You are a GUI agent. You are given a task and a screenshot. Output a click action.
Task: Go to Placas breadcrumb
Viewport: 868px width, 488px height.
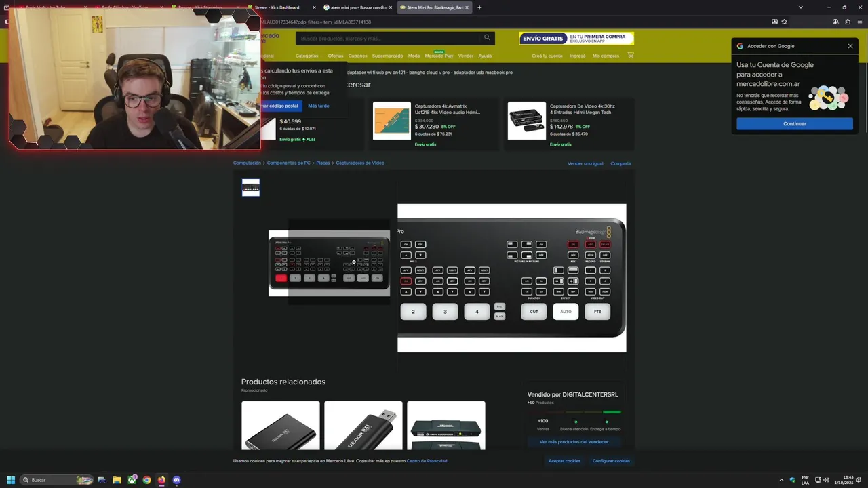pyautogui.click(x=323, y=163)
